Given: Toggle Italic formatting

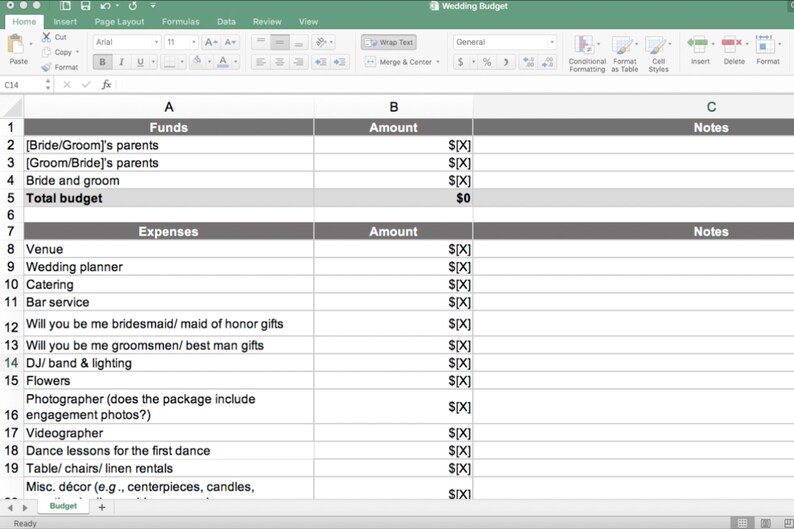Looking at the screenshot, I should (x=121, y=62).
